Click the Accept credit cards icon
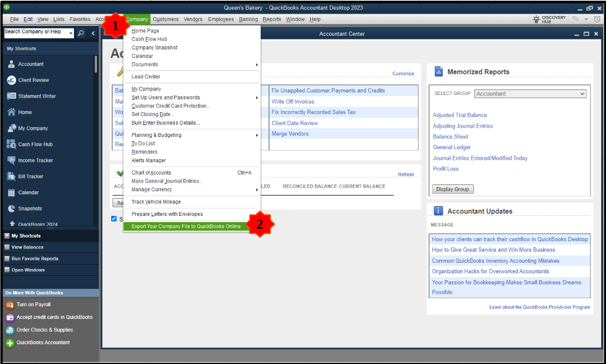Viewport: 606px width, 364px height. point(10,318)
